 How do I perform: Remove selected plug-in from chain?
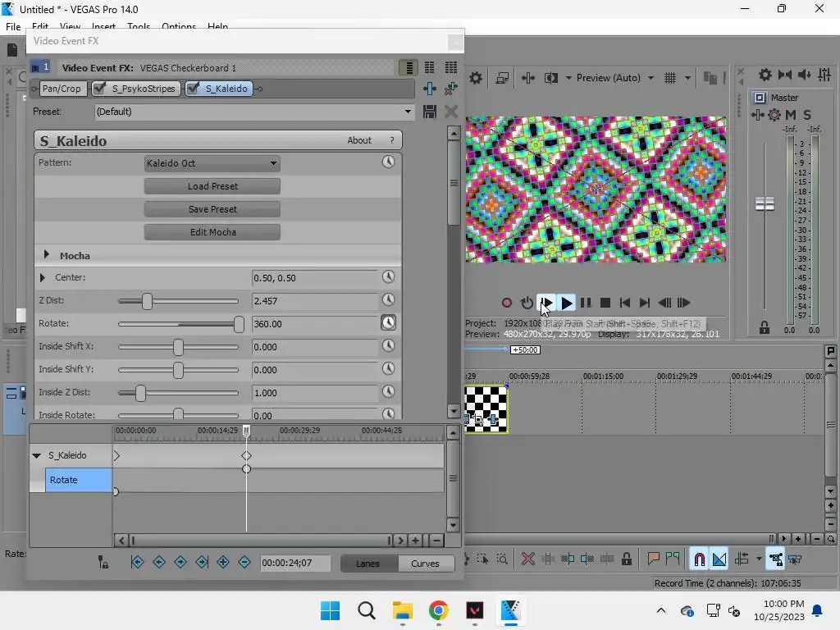coord(450,89)
